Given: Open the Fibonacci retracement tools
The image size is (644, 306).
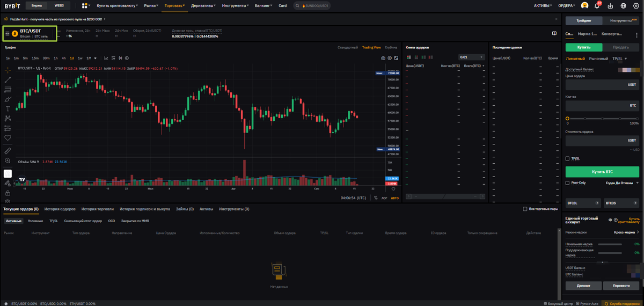Looking at the screenshot, I should pos(8,89).
